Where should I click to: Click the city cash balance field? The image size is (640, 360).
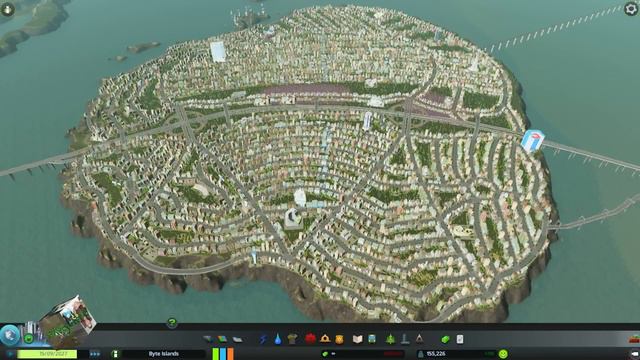pyautogui.click(x=362, y=354)
